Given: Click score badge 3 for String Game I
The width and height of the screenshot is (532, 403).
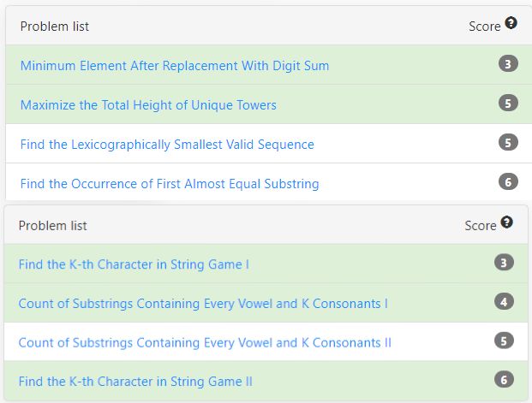Looking at the screenshot, I should (x=504, y=263).
